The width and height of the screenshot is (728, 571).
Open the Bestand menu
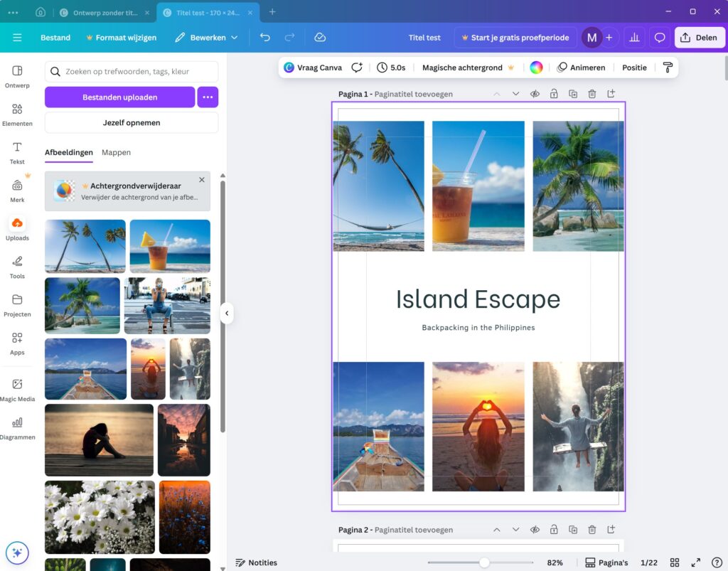click(55, 38)
